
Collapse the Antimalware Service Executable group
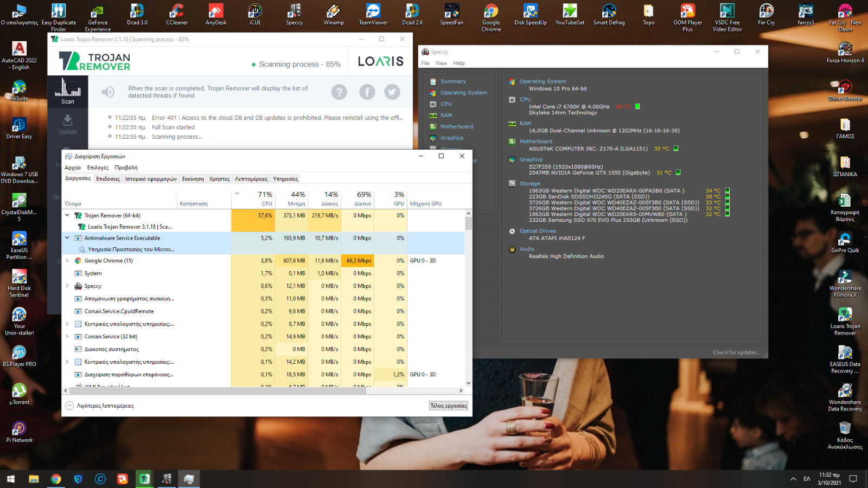pyautogui.click(x=67, y=238)
